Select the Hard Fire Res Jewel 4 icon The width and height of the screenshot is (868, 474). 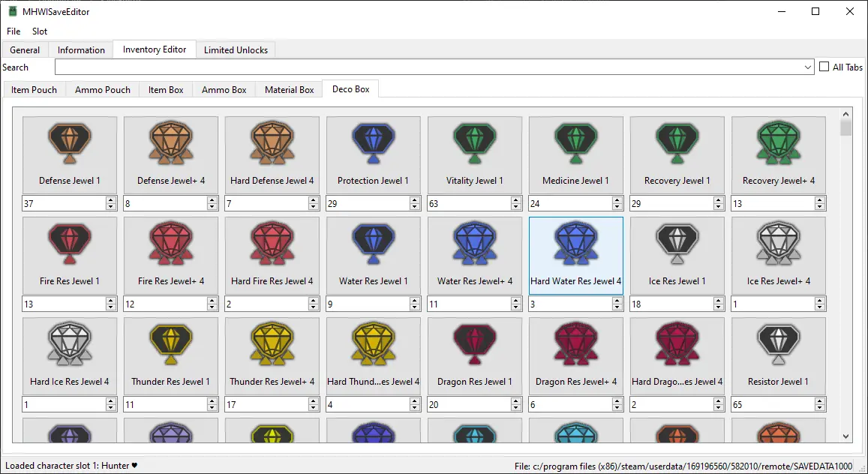click(272, 243)
